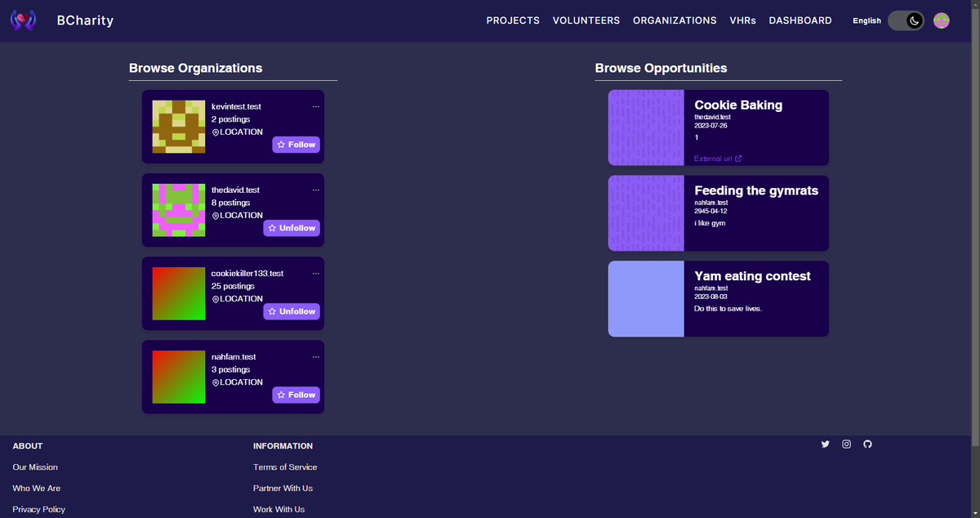Open nahfam.test card options menu
This screenshot has height=518, width=980.
click(x=315, y=356)
